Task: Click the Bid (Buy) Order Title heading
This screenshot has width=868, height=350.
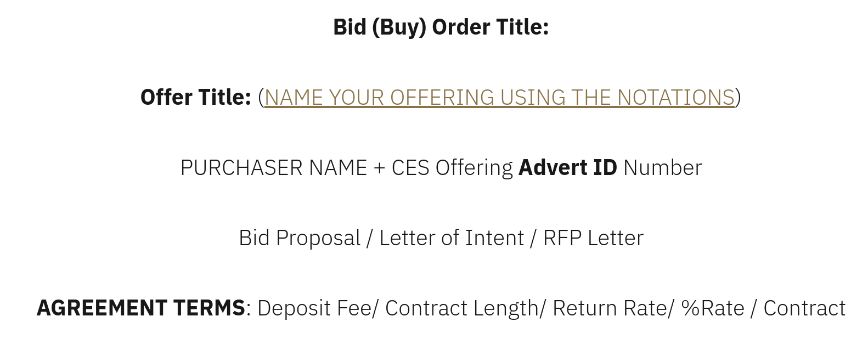Action: pyautogui.click(x=441, y=27)
